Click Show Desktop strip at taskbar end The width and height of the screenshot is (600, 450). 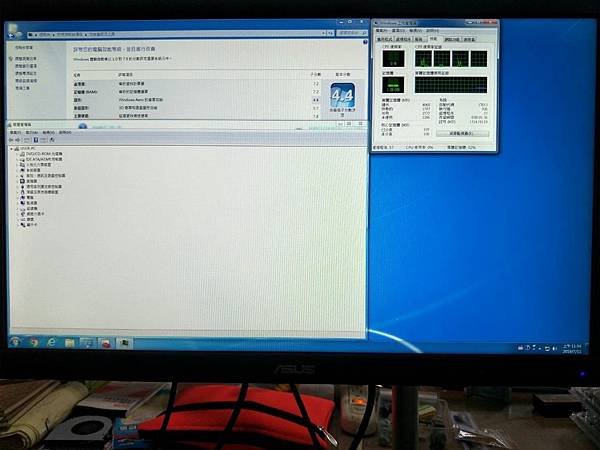(x=585, y=349)
